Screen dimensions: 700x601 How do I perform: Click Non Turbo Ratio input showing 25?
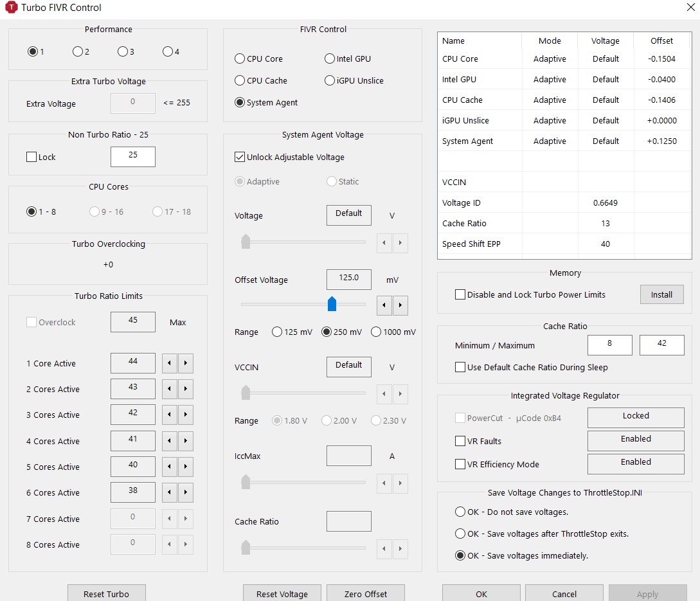coord(133,157)
